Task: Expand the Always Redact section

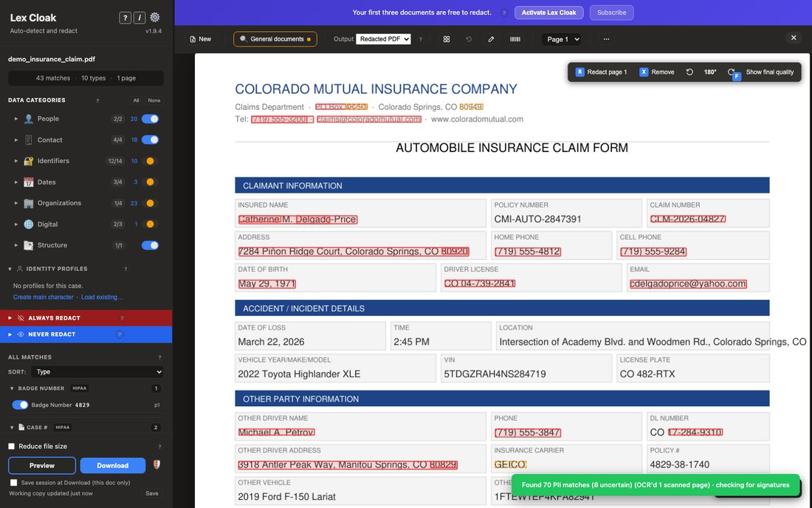Action: (10, 318)
